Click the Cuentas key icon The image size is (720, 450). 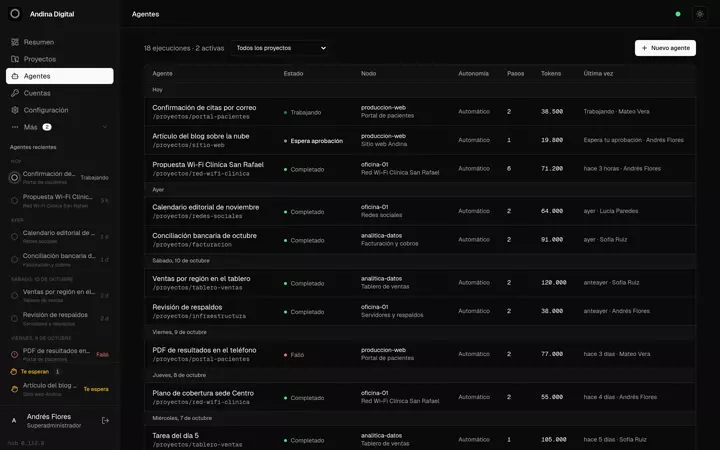[15, 93]
